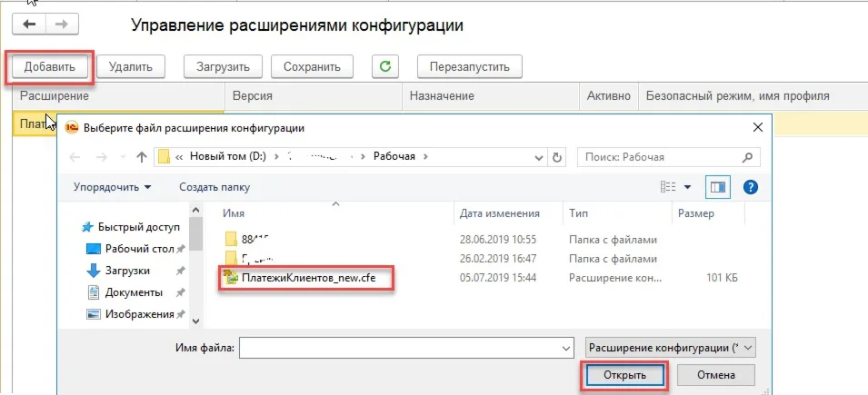
Task: Click the Открыть button
Action: coord(624,375)
